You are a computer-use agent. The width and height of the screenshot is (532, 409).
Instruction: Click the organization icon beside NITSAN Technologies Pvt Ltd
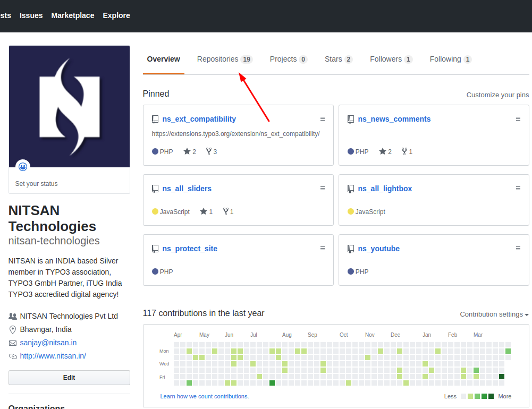click(x=12, y=316)
